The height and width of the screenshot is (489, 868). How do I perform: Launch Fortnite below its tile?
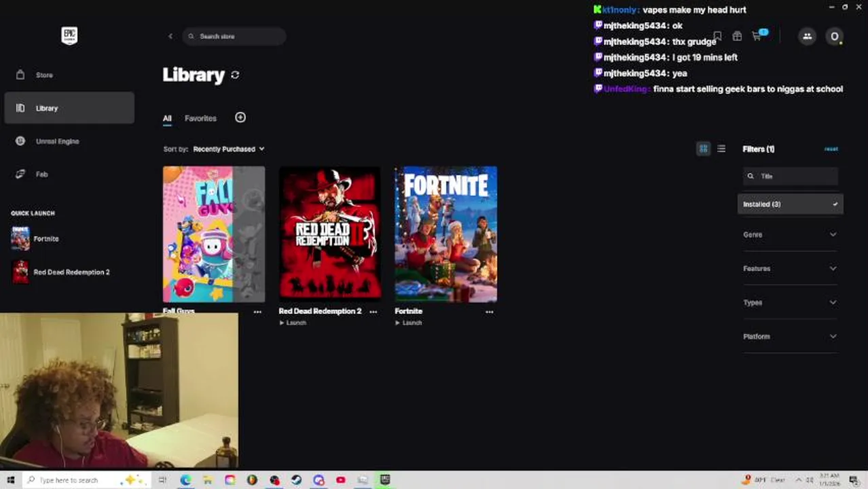(x=409, y=323)
